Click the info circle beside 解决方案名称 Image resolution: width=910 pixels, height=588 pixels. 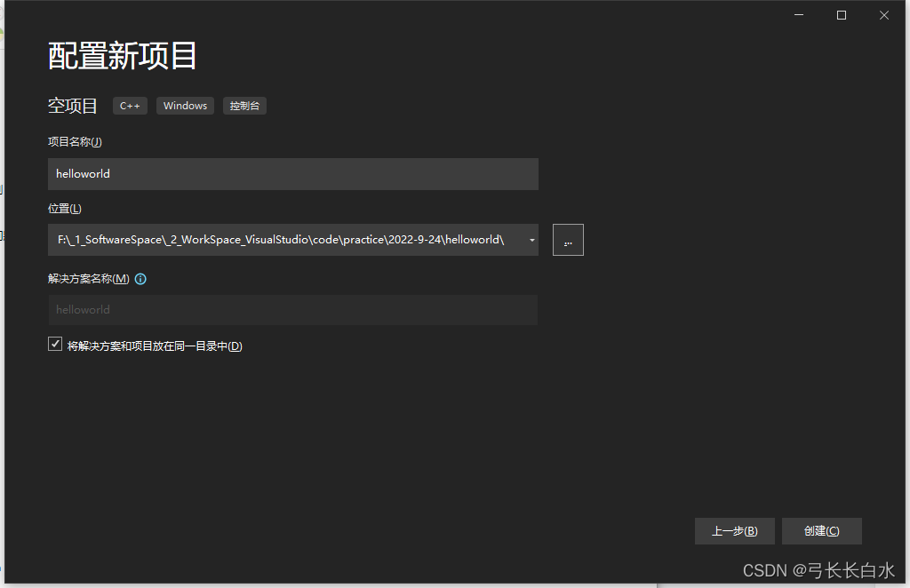point(140,279)
